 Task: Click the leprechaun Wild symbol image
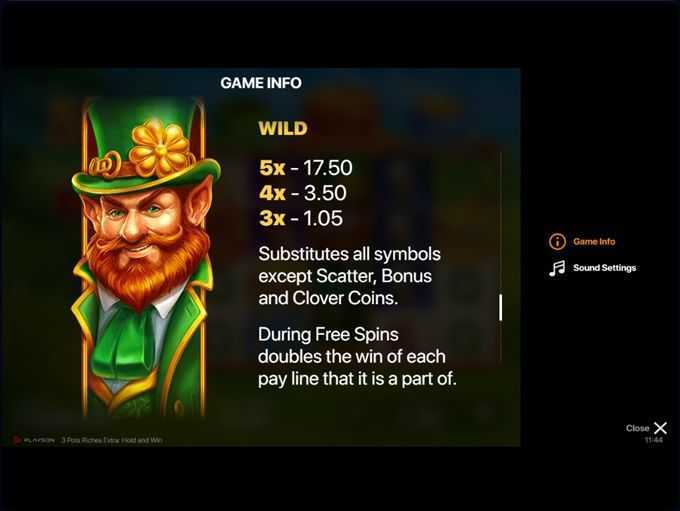tap(145, 257)
